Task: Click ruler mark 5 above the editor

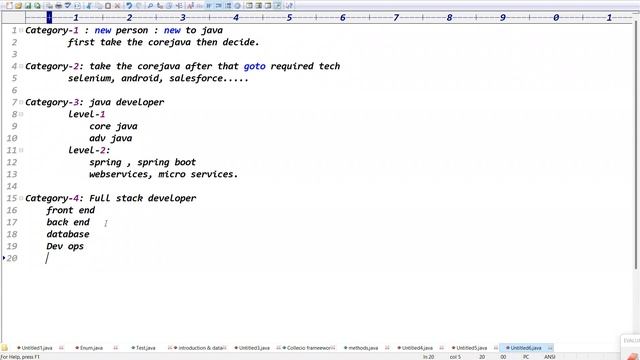Action: coord(289,18)
